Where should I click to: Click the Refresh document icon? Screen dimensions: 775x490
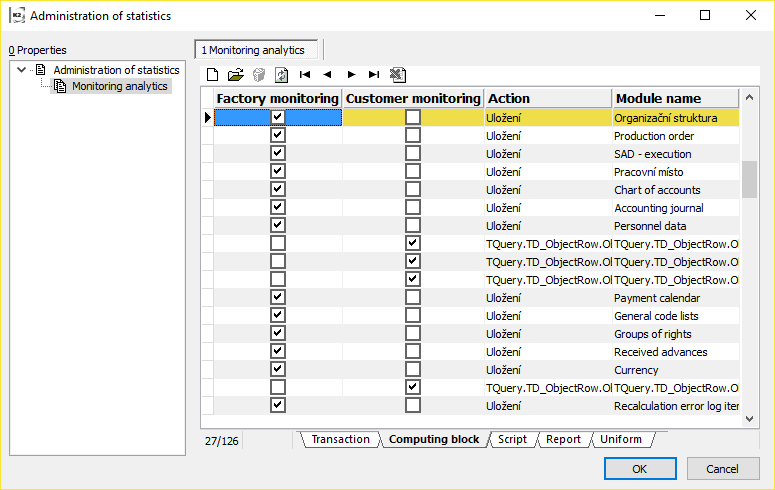[x=281, y=74]
